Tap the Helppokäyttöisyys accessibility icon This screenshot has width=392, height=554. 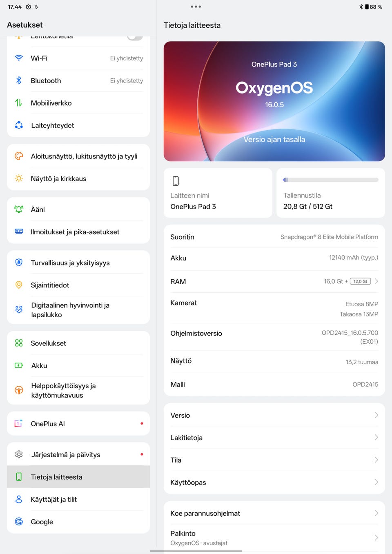(x=19, y=390)
